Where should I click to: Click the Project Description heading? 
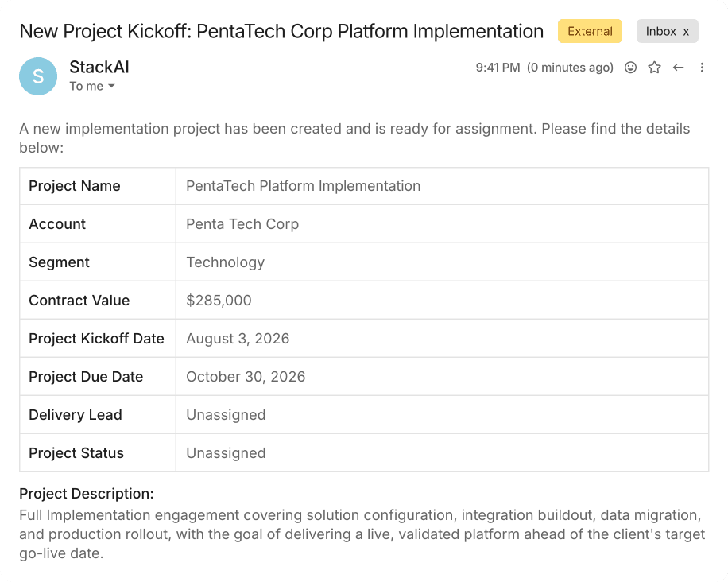point(87,493)
